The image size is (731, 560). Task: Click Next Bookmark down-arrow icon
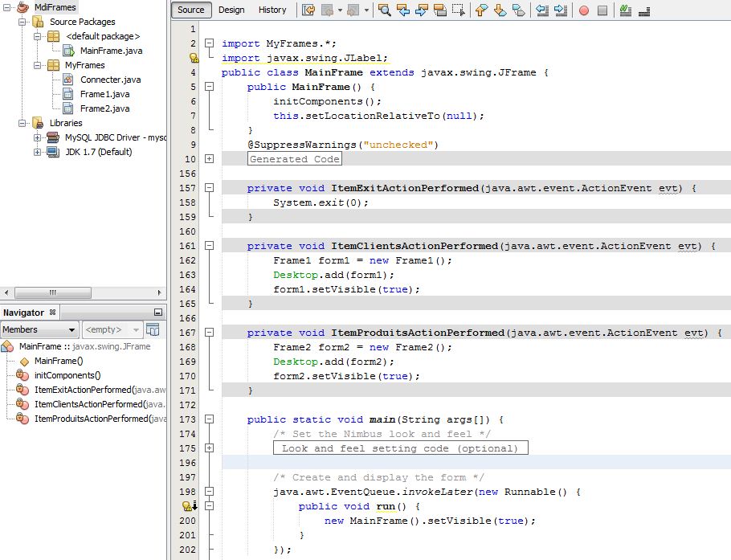tap(500, 10)
